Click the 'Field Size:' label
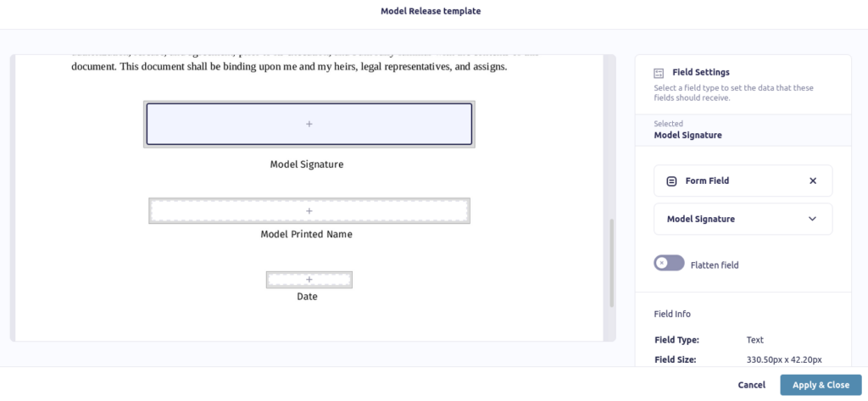868x401 pixels. pos(675,359)
